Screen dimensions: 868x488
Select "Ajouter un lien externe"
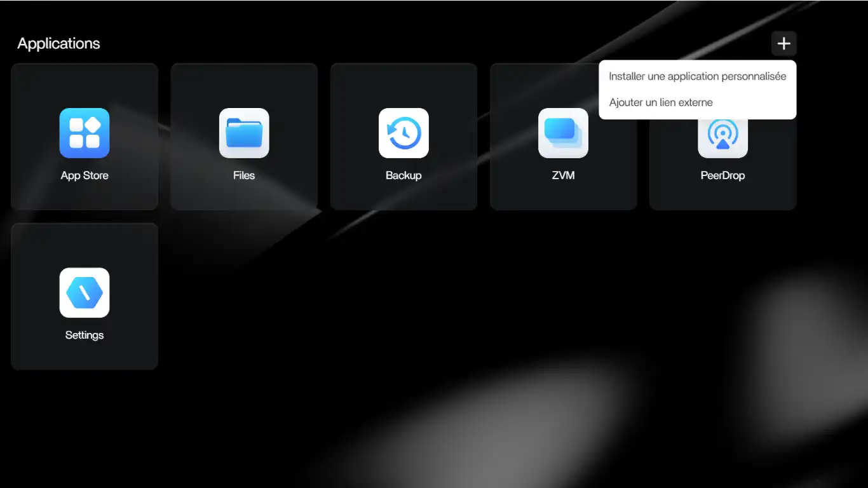pyautogui.click(x=698, y=102)
